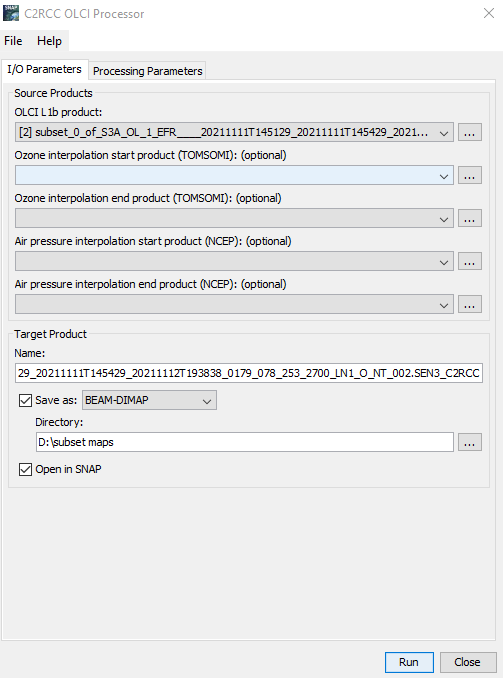
Task: Click the Run button
Action: [409, 662]
